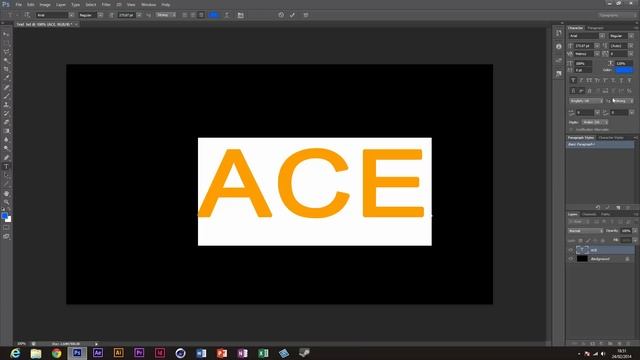
Task: Toggle Underline in Character panel
Action: pyautogui.click(x=621, y=80)
